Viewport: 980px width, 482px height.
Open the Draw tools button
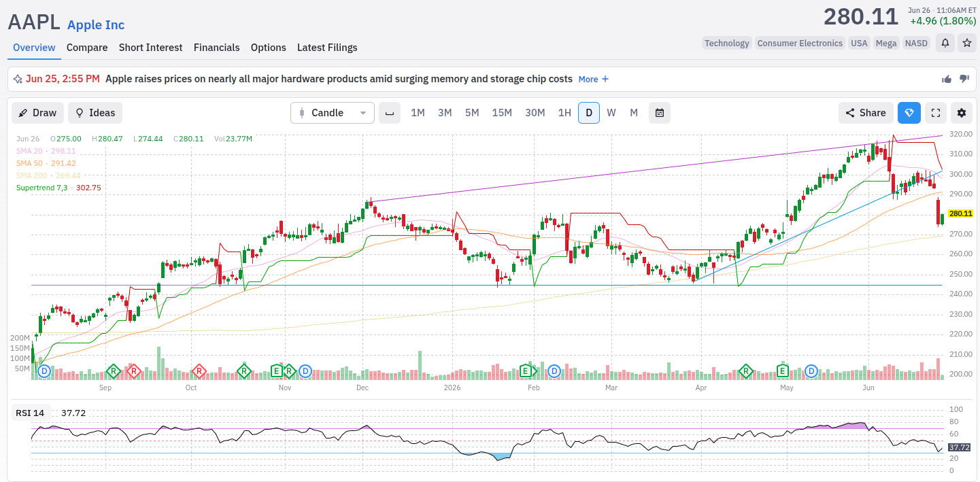38,113
